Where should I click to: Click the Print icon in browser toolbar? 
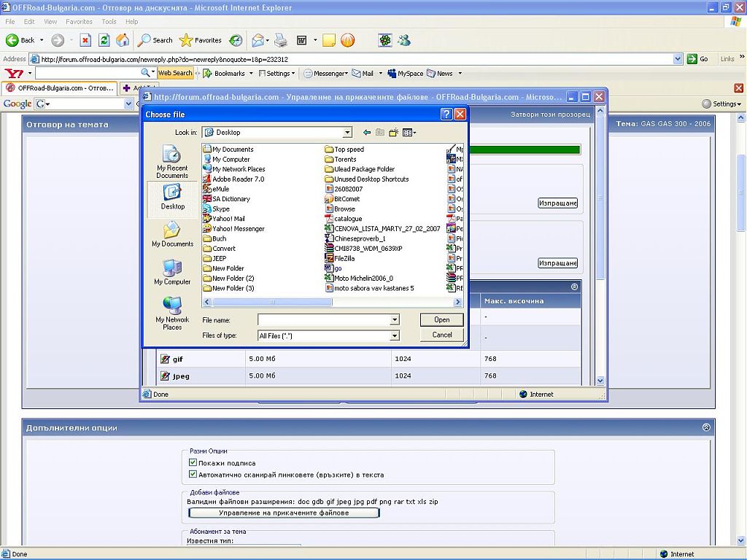coord(281,40)
